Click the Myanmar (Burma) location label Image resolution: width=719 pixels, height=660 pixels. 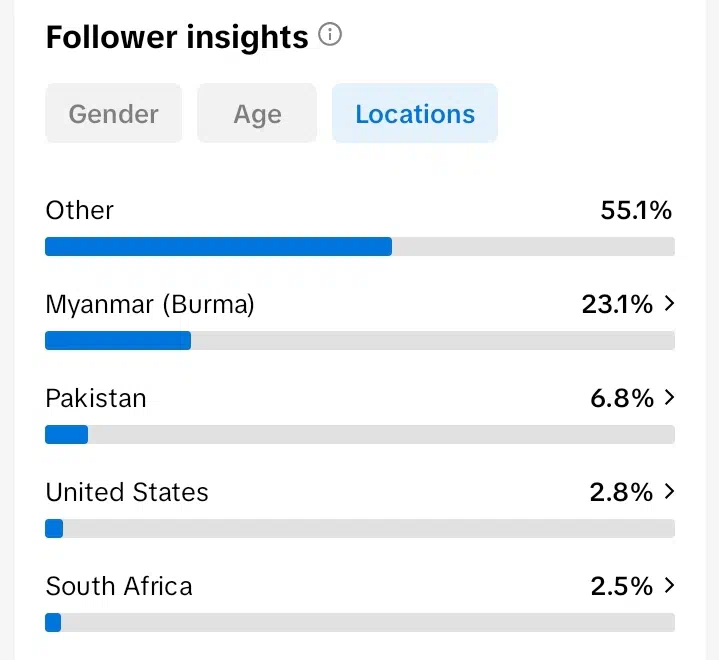tap(150, 304)
